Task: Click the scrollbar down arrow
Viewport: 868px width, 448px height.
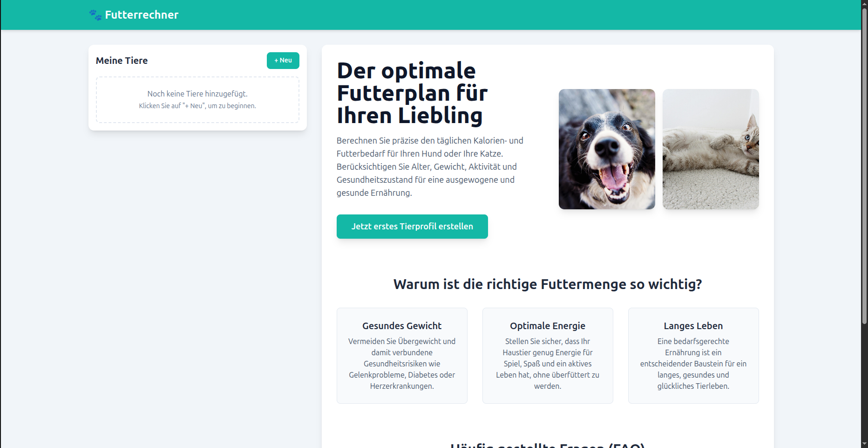Action: 864,444
